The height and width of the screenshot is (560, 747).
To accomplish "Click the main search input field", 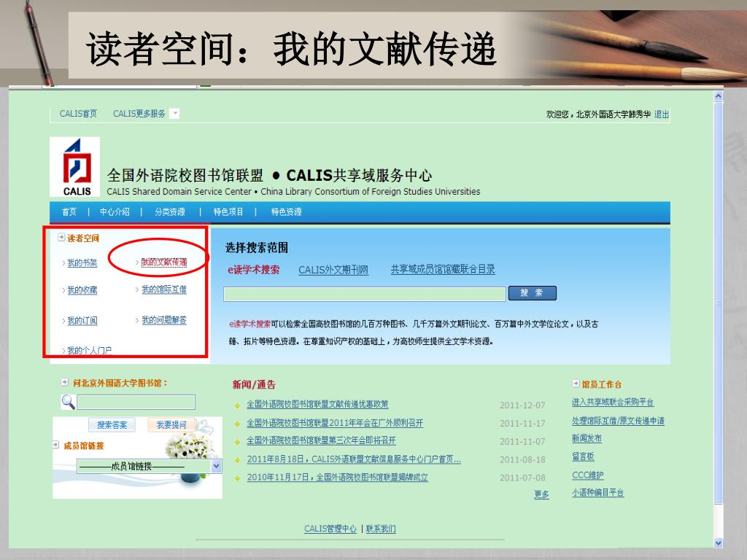I will tap(365, 294).
